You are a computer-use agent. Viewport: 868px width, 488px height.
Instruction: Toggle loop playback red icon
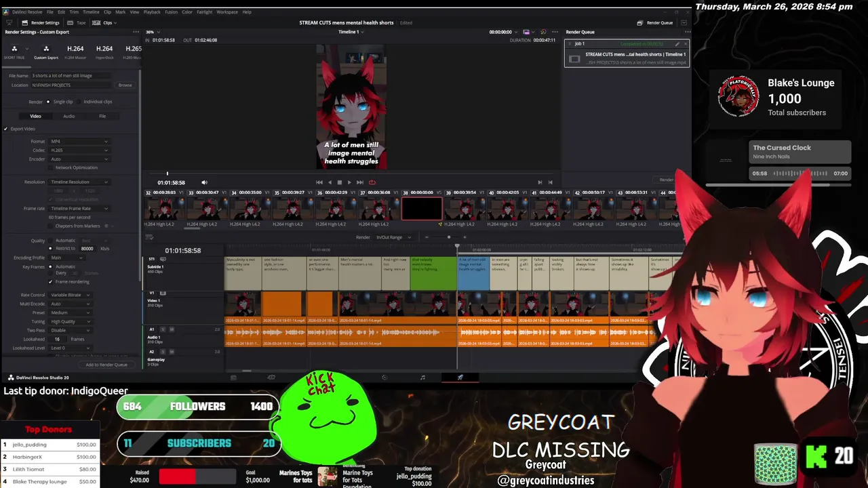coord(372,182)
